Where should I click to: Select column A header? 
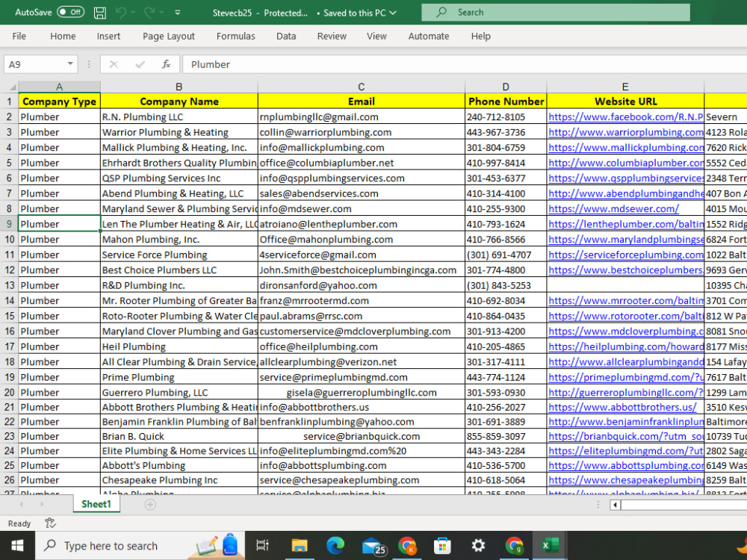59,87
